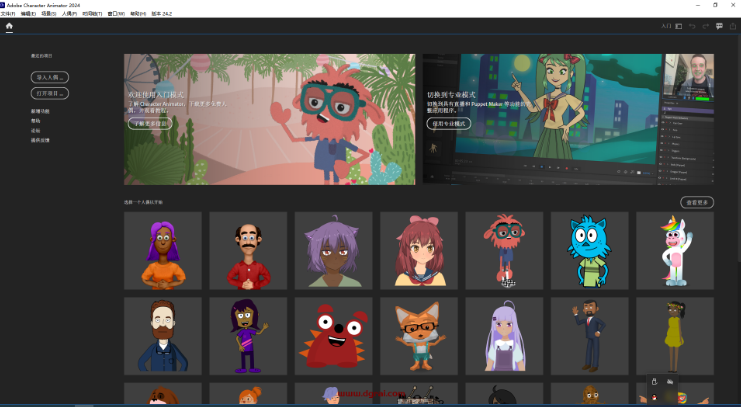
Task: Click the Home icon in top bar
Action: click(x=9, y=27)
